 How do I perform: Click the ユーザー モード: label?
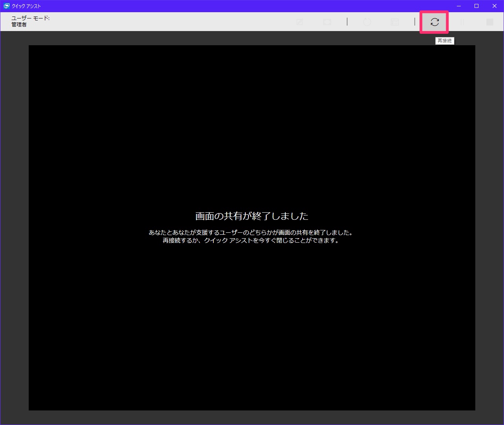click(x=30, y=18)
